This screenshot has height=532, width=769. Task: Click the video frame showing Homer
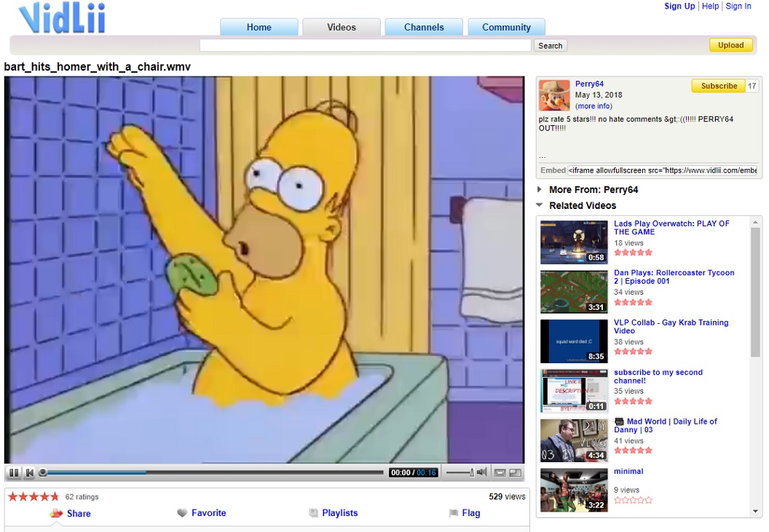[x=264, y=269]
